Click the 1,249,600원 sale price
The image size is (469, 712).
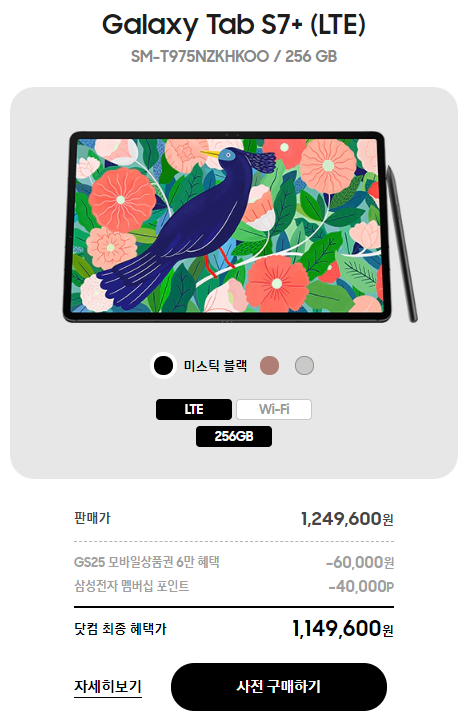click(347, 519)
